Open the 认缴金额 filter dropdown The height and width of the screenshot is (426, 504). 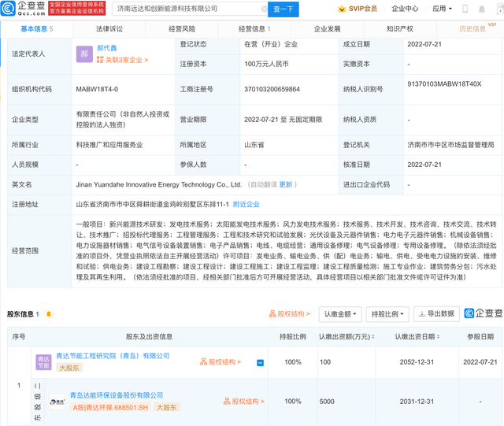(x=341, y=313)
